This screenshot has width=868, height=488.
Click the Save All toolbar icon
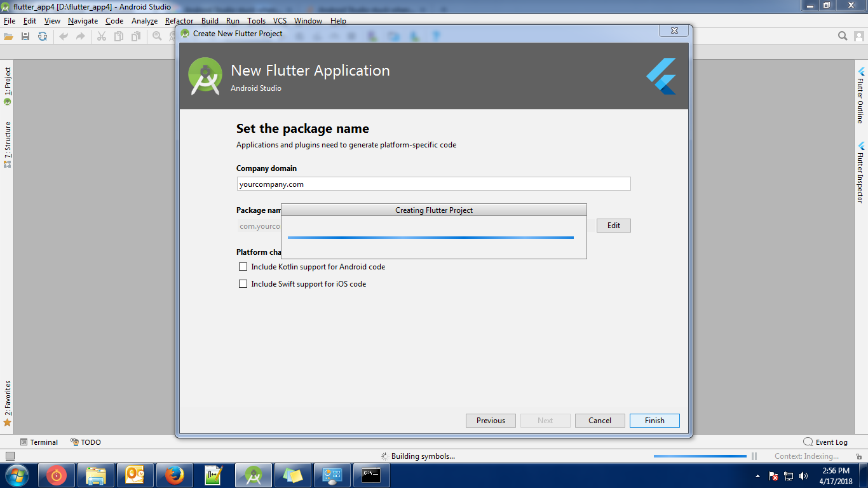[25, 36]
